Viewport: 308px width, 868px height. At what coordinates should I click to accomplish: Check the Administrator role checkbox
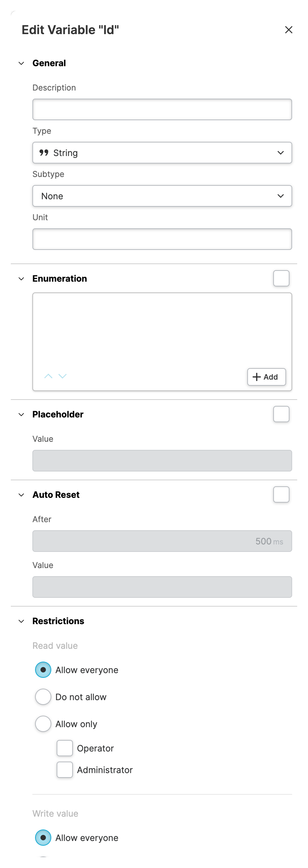65,770
